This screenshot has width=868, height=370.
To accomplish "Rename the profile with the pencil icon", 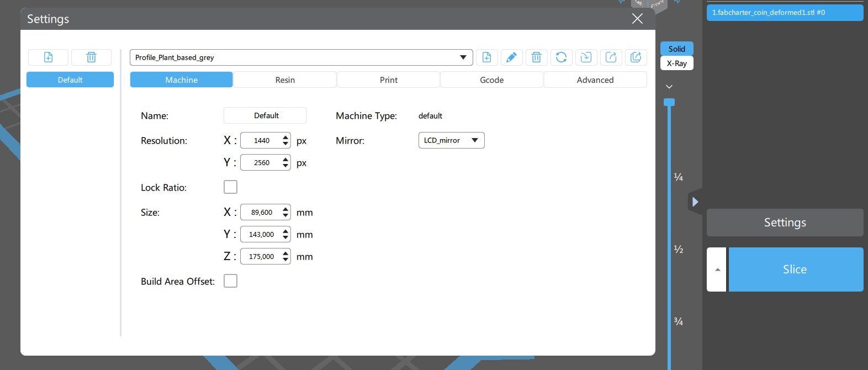I will tap(511, 57).
